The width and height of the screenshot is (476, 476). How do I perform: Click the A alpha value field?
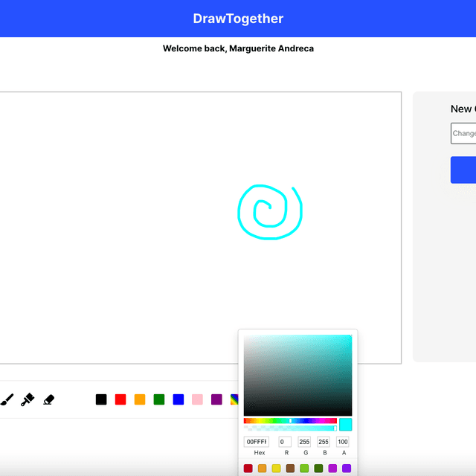[x=343, y=442]
